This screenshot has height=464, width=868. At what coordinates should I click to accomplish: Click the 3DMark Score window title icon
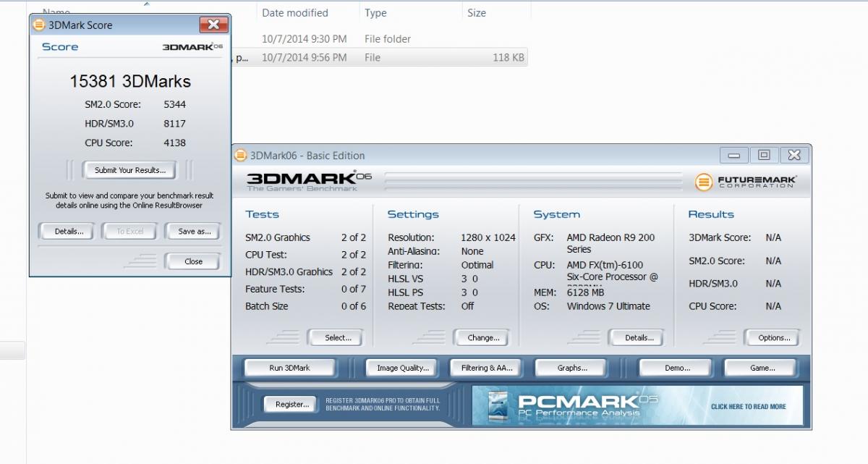pyautogui.click(x=39, y=25)
